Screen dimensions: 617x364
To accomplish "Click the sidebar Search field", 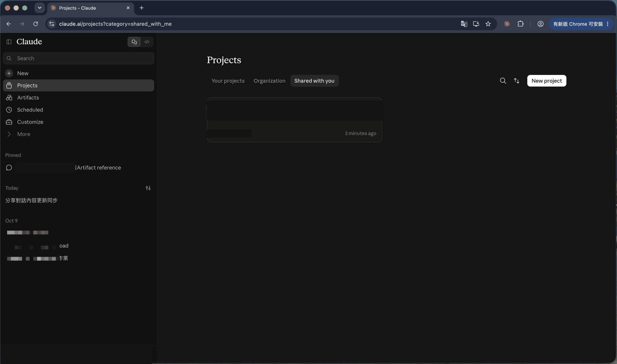I will pyautogui.click(x=78, y=58).
